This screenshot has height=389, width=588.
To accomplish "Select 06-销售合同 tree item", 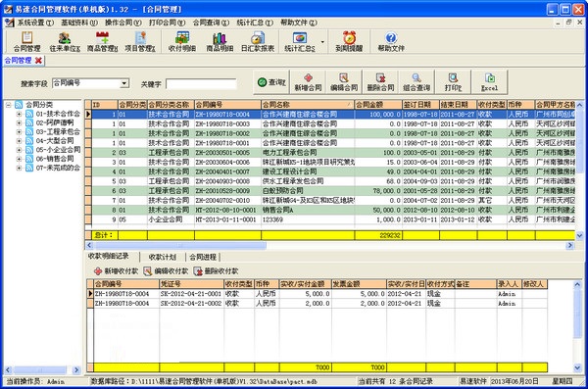I will [55, 159].
